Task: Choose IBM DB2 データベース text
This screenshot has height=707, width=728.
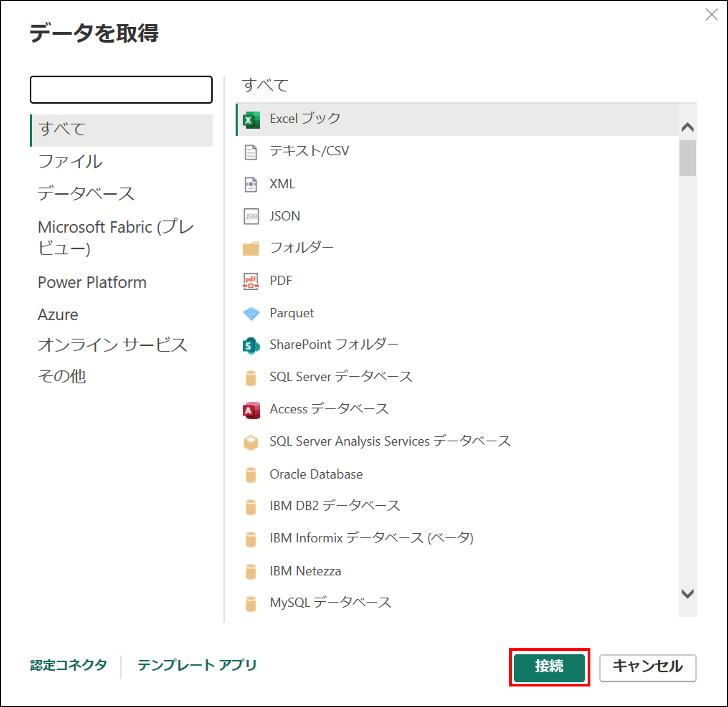Action: pyautogui.click(x=335, y=506)
